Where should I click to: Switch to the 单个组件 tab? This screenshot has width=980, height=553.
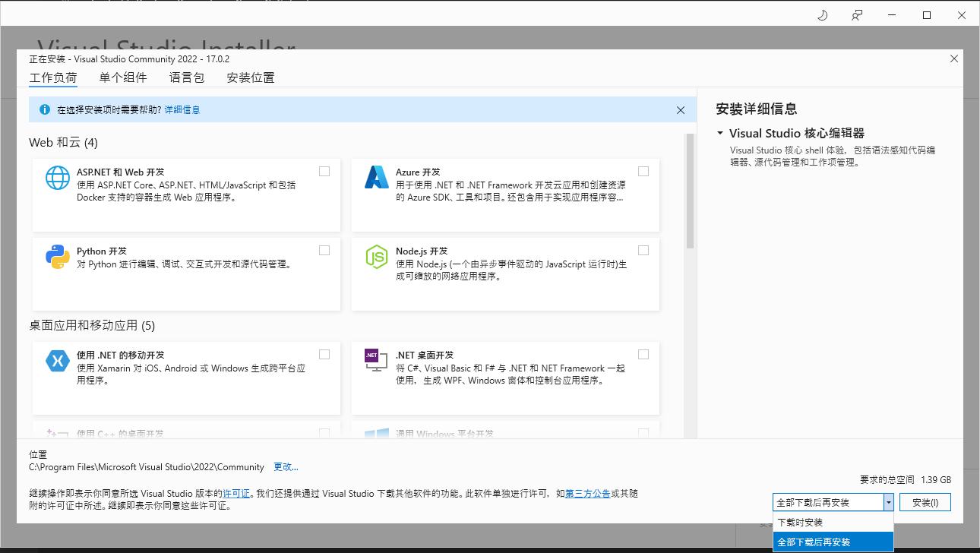pyautogui.click(x=123, y=77)
